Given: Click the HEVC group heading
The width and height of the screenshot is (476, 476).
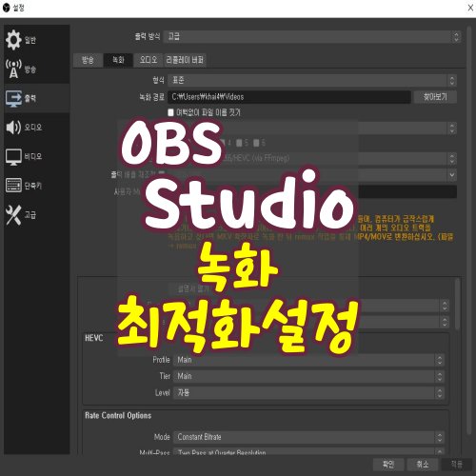Looking at the screenshot, I should [x=94, y=338].
